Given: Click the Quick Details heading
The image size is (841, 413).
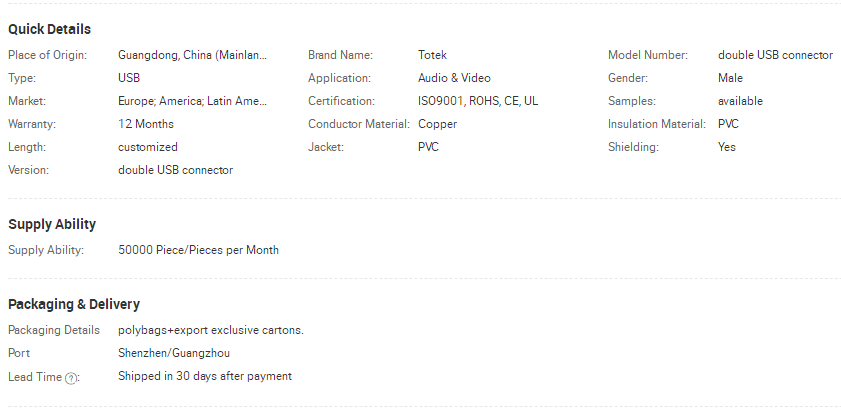Looking at the screenshot, I should pyautogui.click(x=49, y=29).
